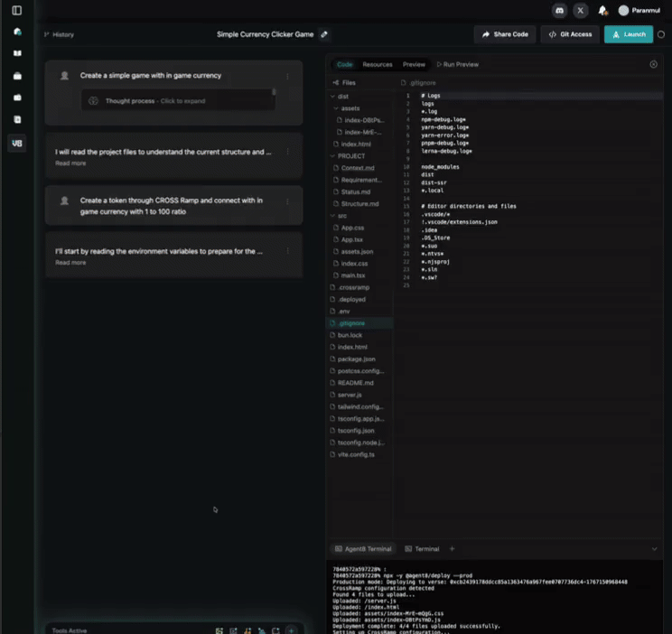Select the Terminal tab
This screenshot has width=672, height=634.
(422, 549)
